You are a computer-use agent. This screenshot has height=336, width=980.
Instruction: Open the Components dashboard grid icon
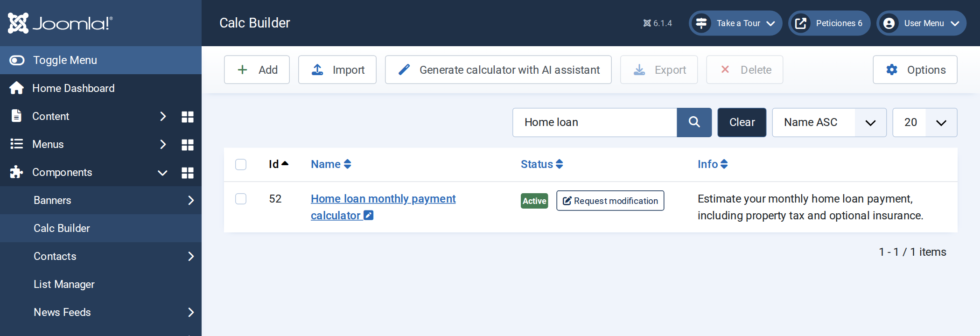point(188,173)
